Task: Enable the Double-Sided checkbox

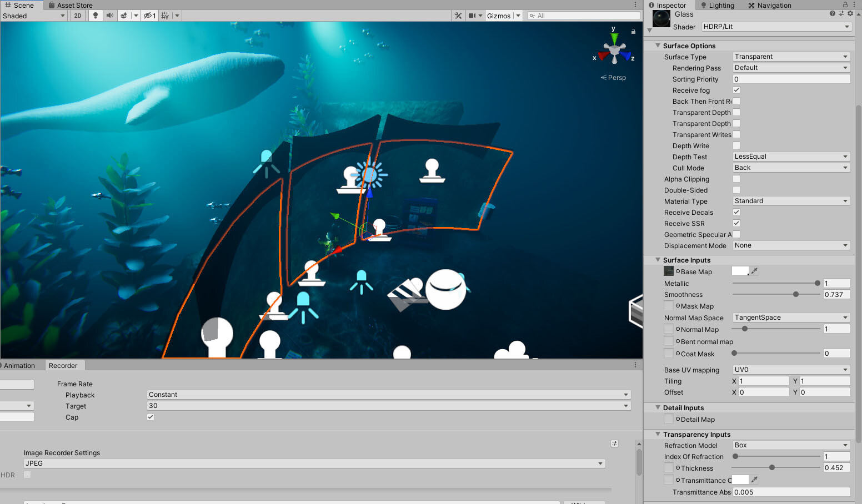Action: click(736, 190)
